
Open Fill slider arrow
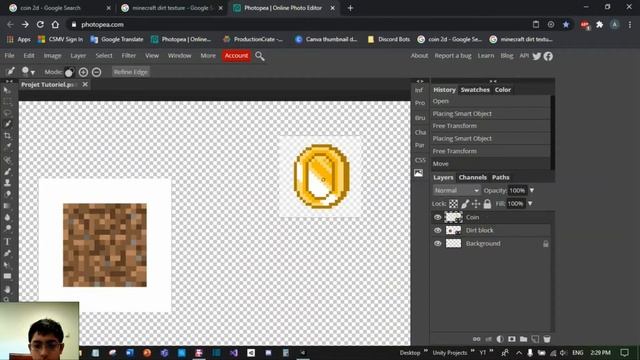pyautogui.click(x=530, y=203)
